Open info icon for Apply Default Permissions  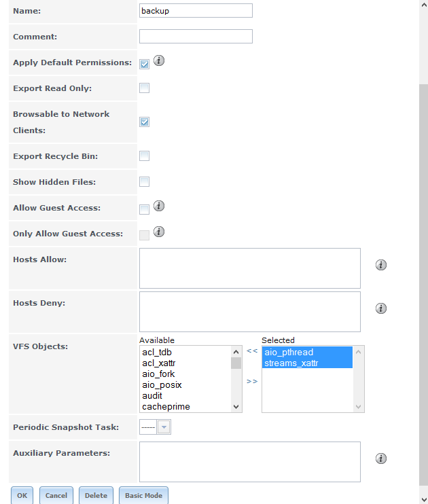158,60
